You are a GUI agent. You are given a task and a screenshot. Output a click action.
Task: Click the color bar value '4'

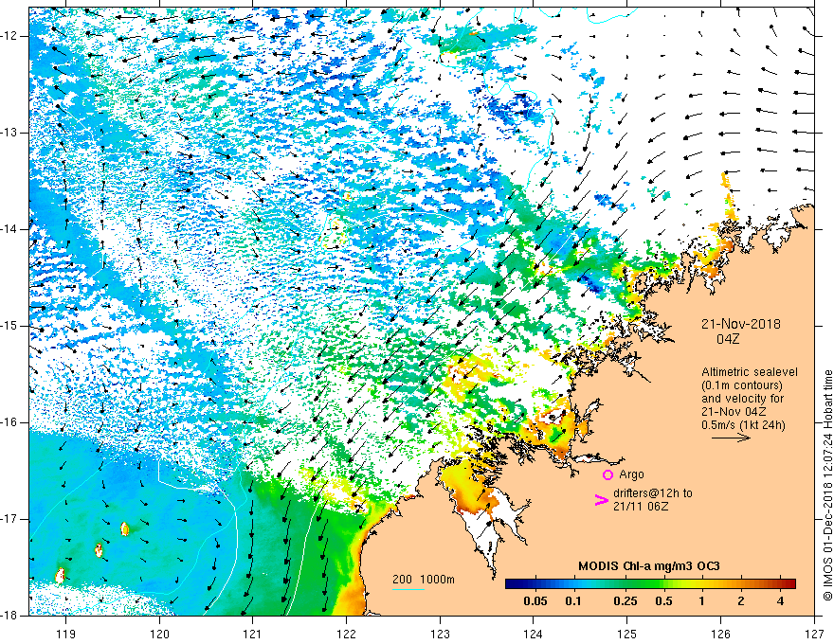click(780, 601)
